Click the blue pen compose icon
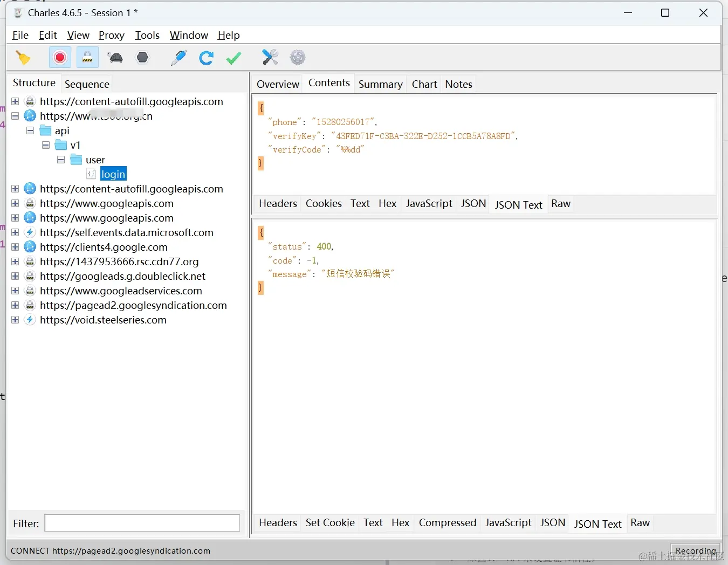This screenshot has height=565, width=728. click(x=178, y=58)
